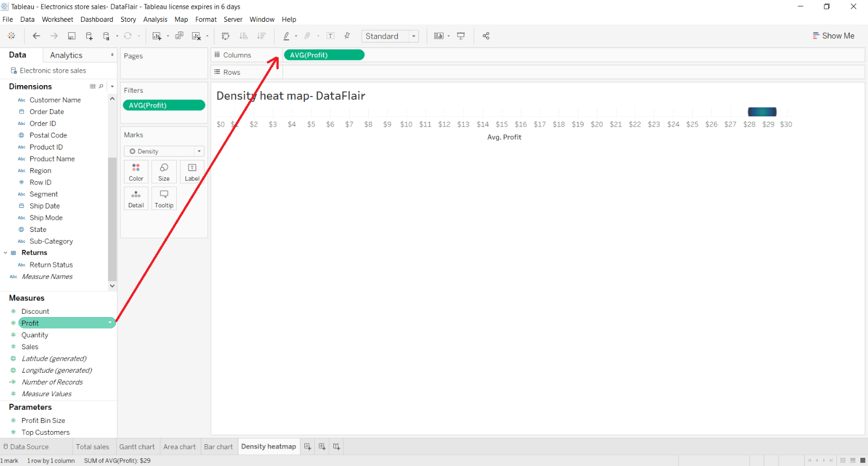Screen dimensions: 868x466
Task: Click the Tableau start page logo icon
Action: pyautogui.click(x=11, y=36)
